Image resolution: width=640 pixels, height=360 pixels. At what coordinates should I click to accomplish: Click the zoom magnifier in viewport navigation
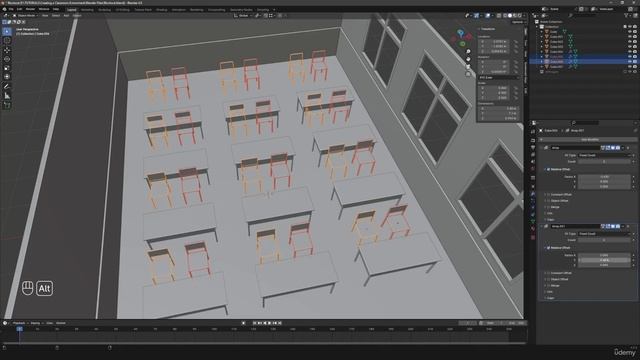[x=468, y=51]
